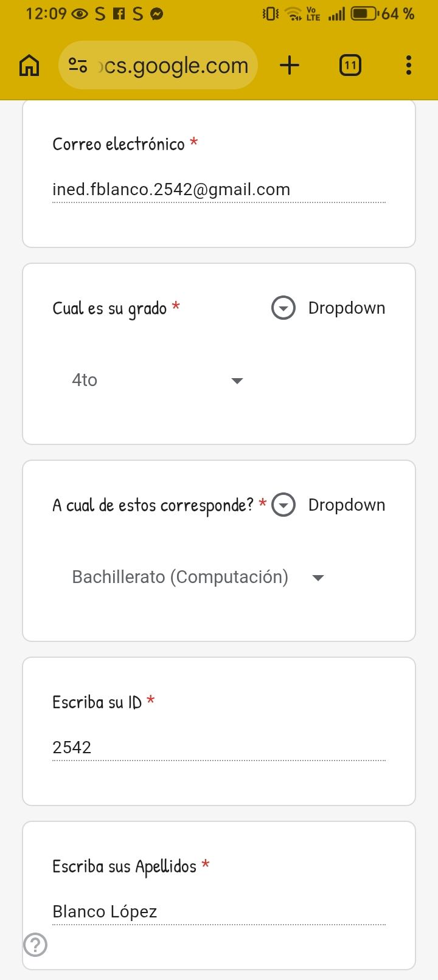The image size is (438, 980).
Task: Edit the Correo electrónico email field
Action: [x=219, y=190]
